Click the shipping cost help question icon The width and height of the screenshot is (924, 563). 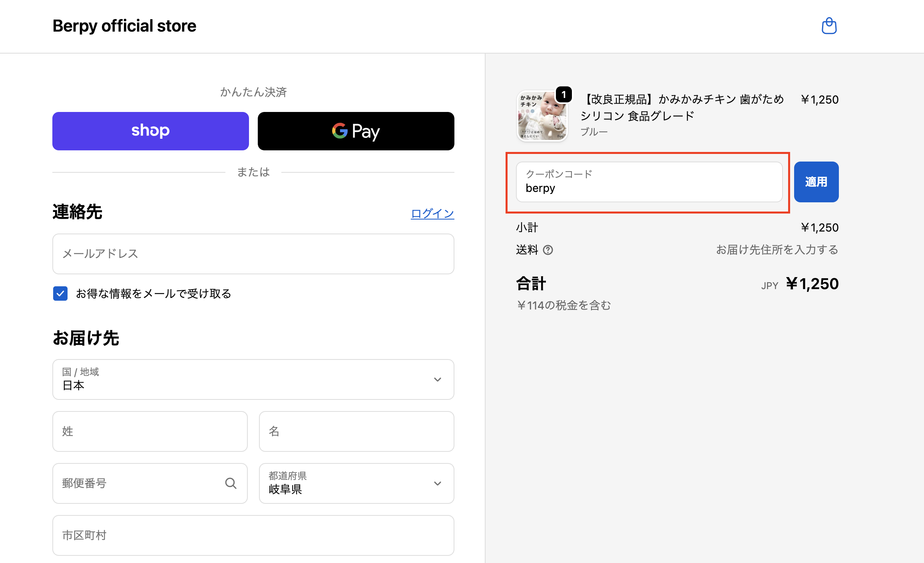pos(548,250)
